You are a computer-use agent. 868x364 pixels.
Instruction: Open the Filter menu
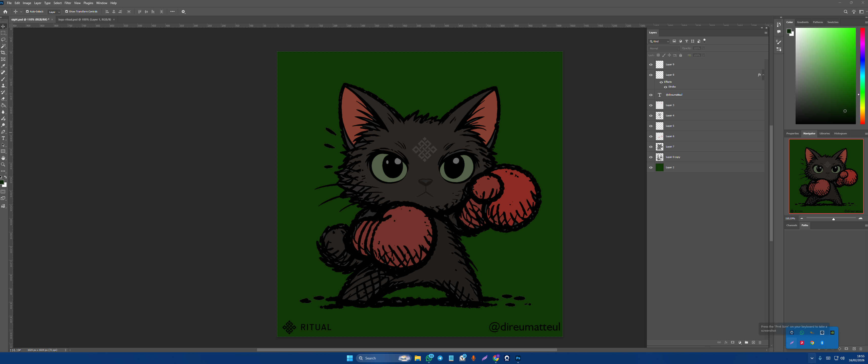tap(68, 3)
